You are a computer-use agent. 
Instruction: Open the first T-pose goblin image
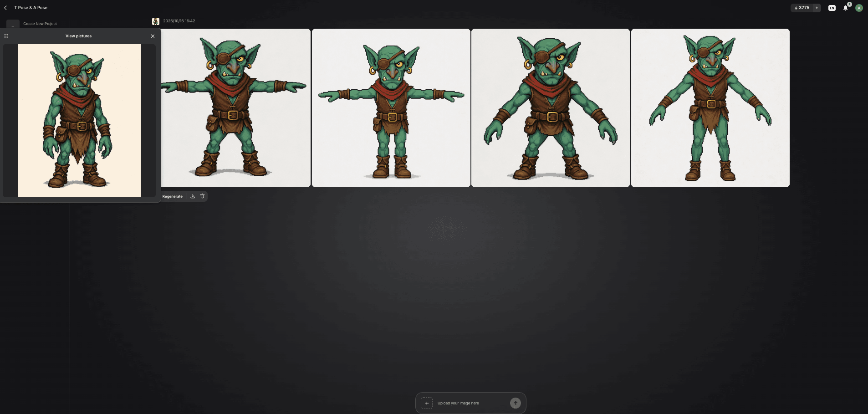pyautogui.click(x=235, y=108)
